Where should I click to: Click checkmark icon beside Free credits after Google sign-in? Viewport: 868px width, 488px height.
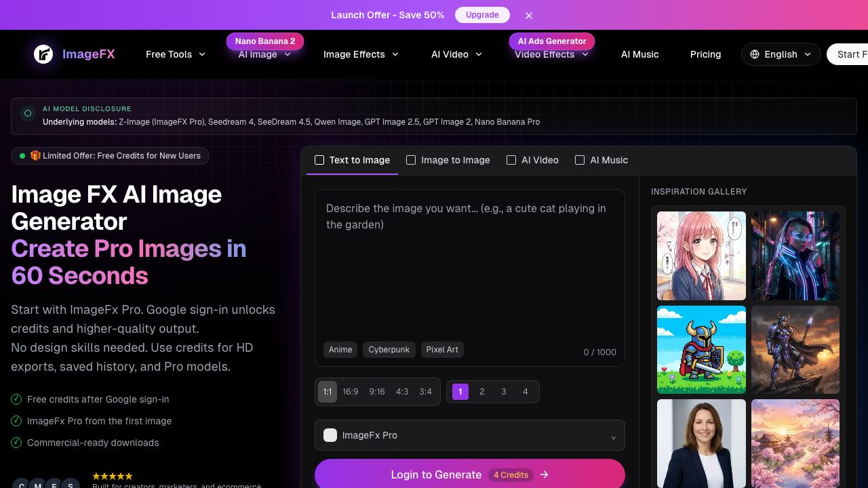16,399
